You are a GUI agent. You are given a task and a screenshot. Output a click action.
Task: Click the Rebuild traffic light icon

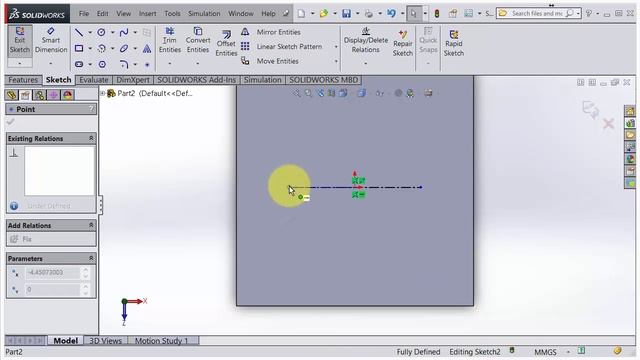tap(437, 13)
